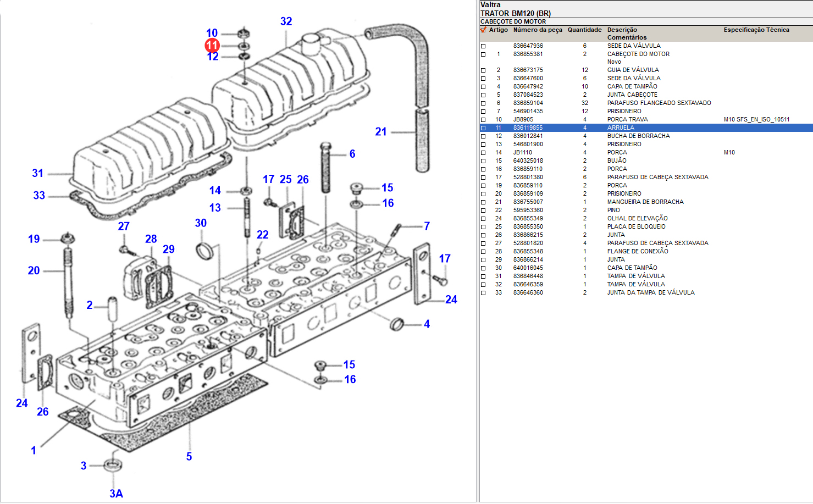Tick the checkbox for CABEÇOTE DO MOTOR row

coord(483,54)
